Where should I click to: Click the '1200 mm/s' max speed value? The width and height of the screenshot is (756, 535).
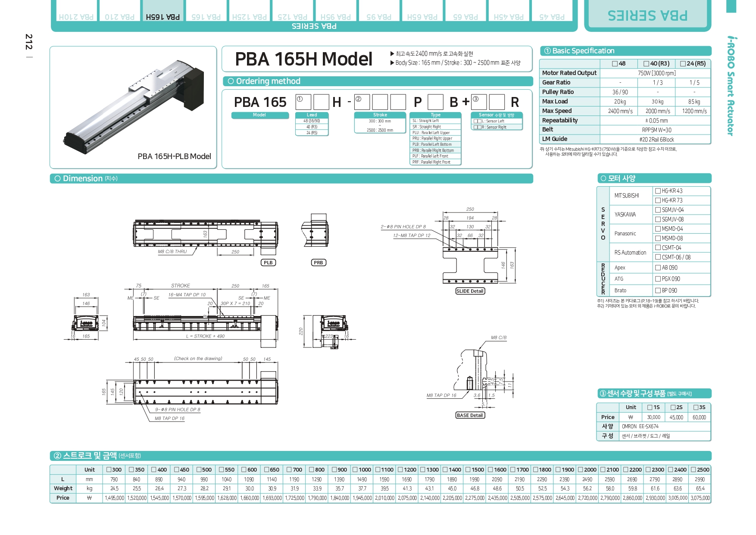coord(694,111)
